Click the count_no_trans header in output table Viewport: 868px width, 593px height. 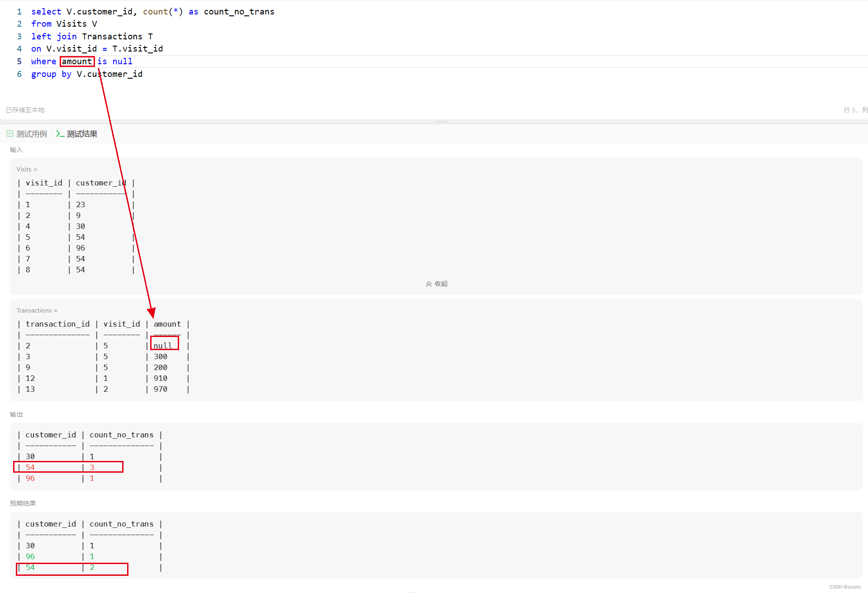tap(122, 435)
